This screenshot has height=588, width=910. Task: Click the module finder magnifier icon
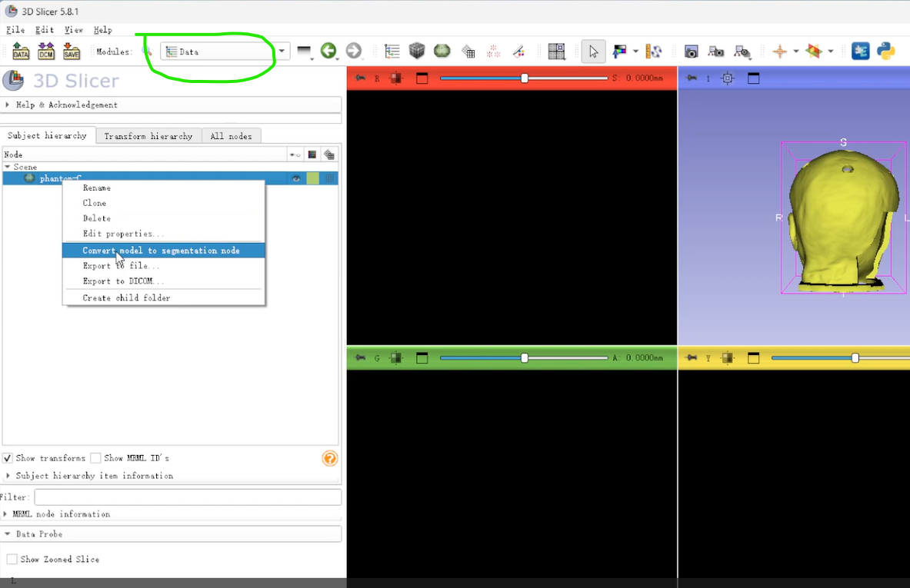tap(148, 51)
